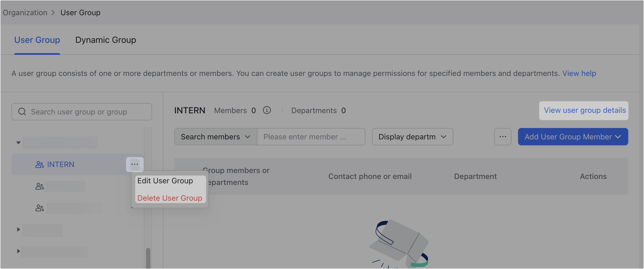Click the View user group details button
This screenshot has width=644, height=269.
(x=583, y=110)
